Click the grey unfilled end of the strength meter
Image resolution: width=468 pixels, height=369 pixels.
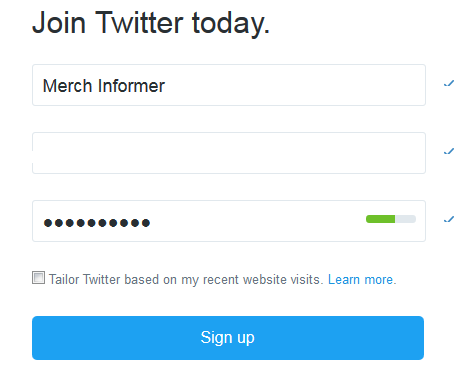pyautogui.click(x=406, y=219)
